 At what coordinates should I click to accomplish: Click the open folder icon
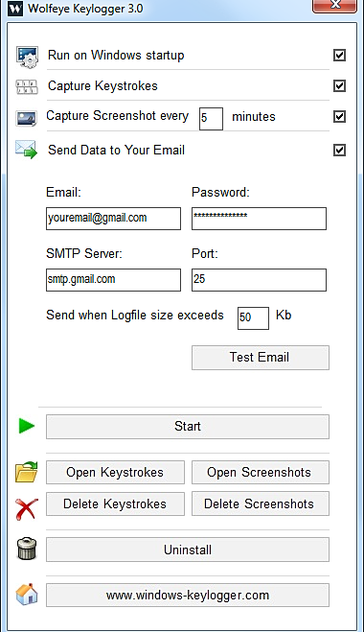[x=27, y=472]
